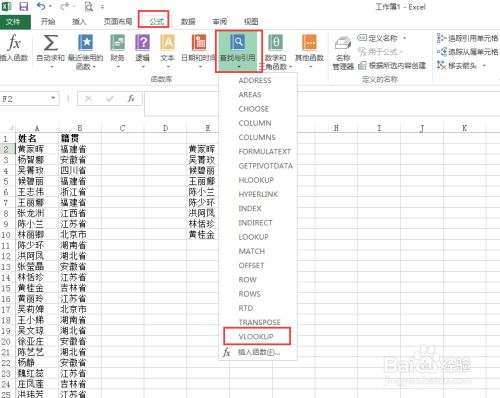This screenshot has height=398, width=500.
Task: Expand the Use in Formula dropdown
Action: click(402, 52)
